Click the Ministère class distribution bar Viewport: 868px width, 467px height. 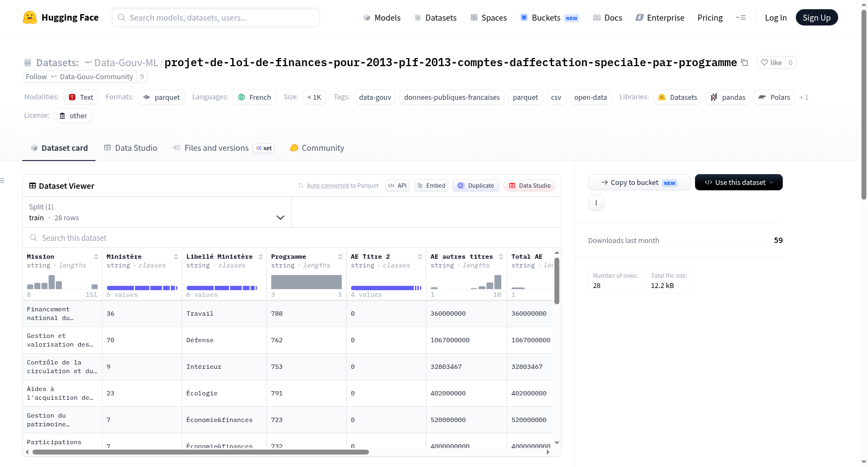click(142, 287)
